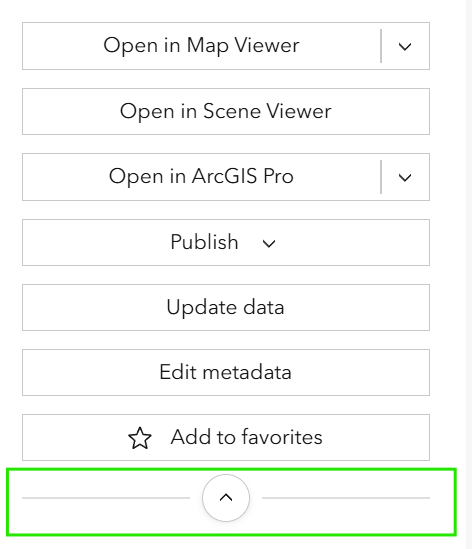The height and width of the screenshot is (549, 472).
Task: Open the Publish dropdown menu
Action: [x=226, y=242]
